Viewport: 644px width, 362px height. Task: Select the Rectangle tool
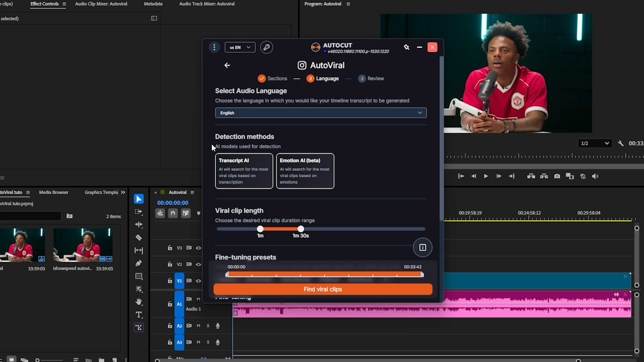[x=139, y=276]
